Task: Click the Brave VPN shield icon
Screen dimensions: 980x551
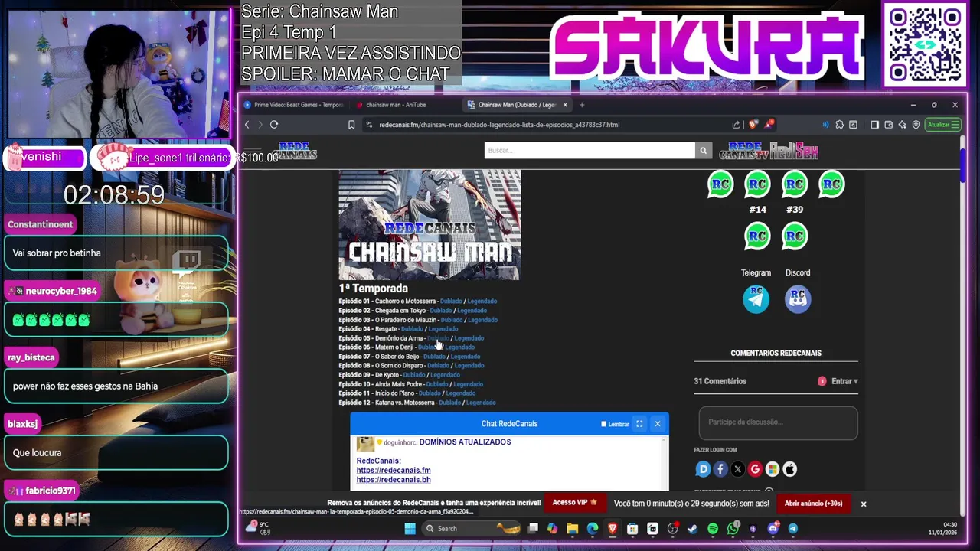Action: click(x=916, y=125)
